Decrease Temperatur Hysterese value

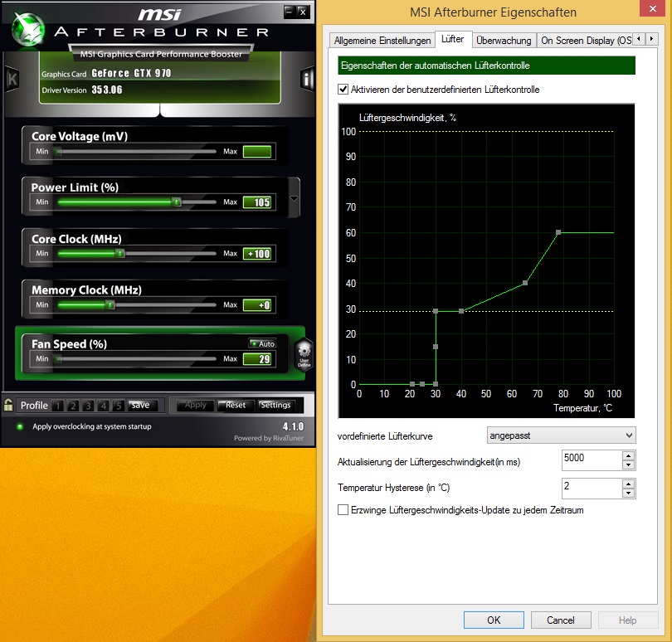pos(628,494)
